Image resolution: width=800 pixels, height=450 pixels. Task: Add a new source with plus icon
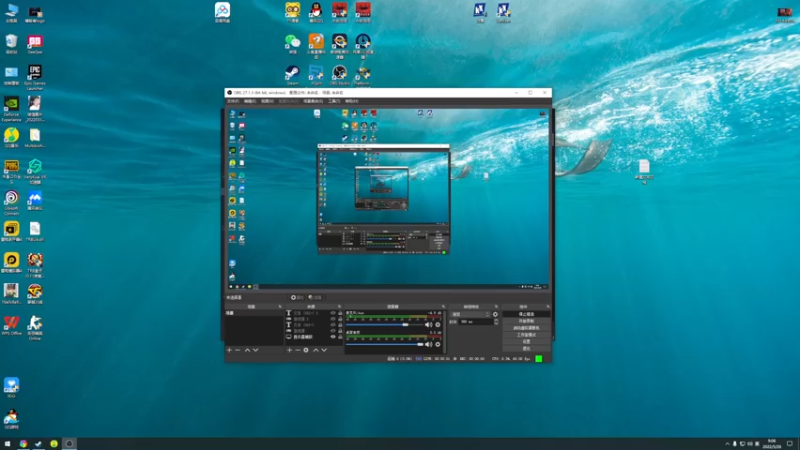click(289, 350)
